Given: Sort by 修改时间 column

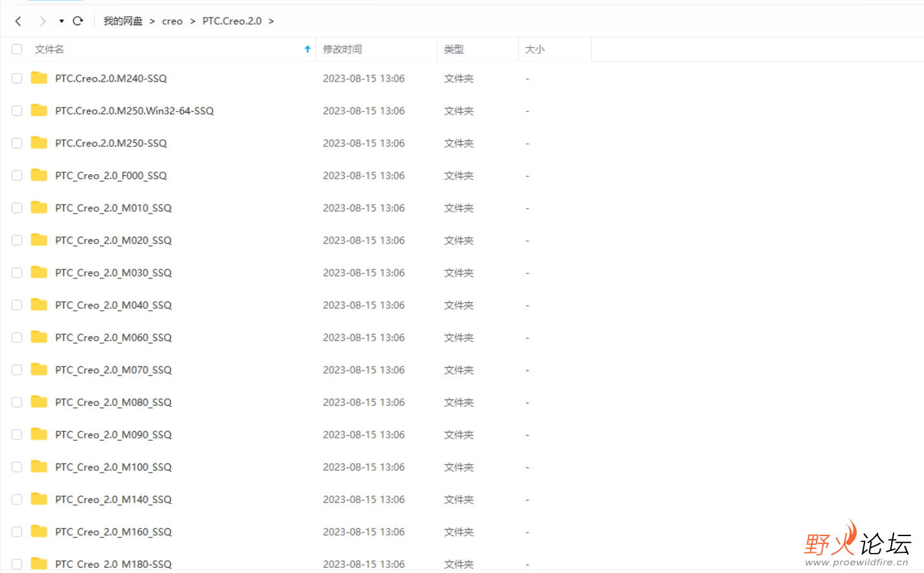Looking at the screenshot, I should [x=342, y=49].
